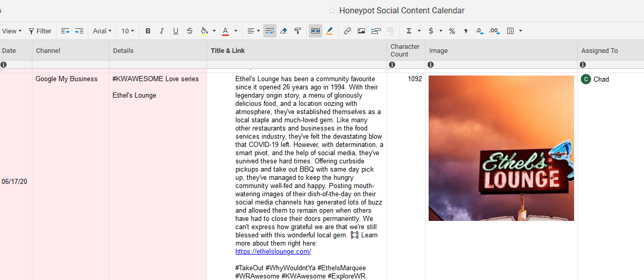Open the horizontal alignment dropdown

click(254, 31)
